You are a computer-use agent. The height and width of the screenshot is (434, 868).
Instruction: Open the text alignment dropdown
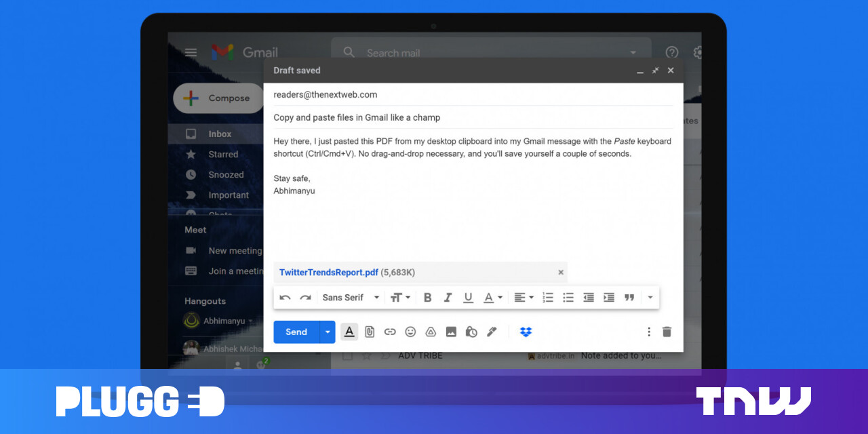click(524, 297)
